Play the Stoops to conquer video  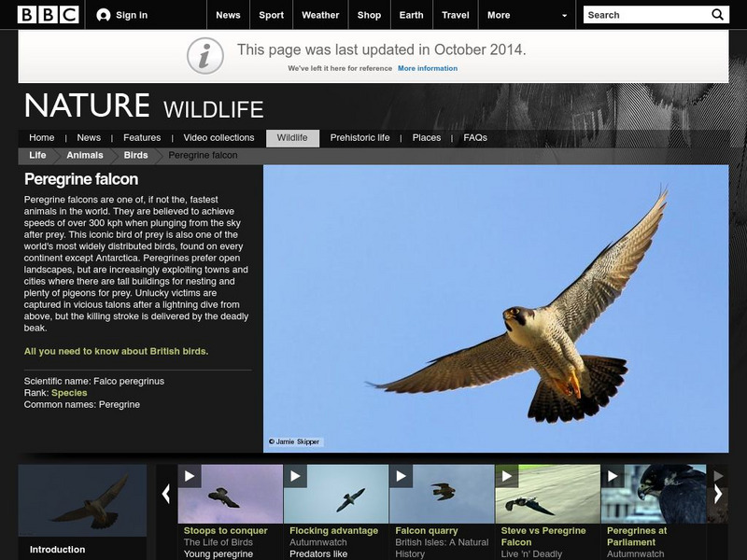(x=190, y=476)
